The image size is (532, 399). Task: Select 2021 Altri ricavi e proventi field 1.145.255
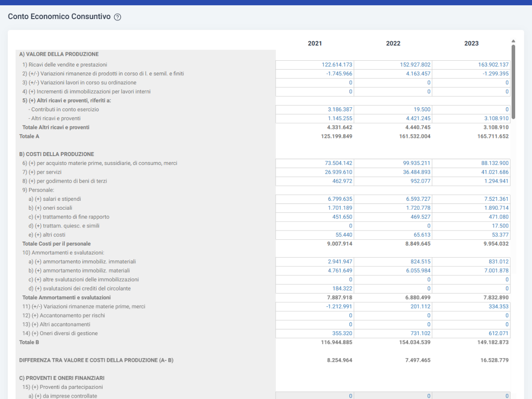click(x=315, y=119)
